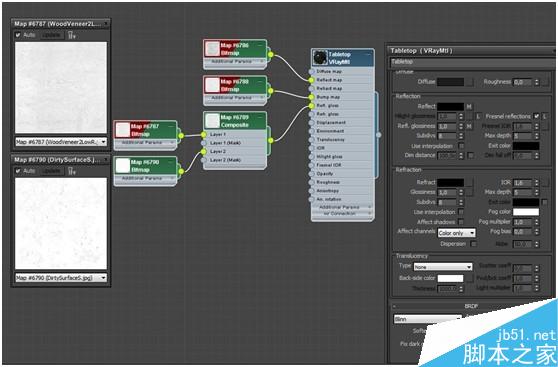Click the Layer 1 (Mask) socket on Composite node

204,143
